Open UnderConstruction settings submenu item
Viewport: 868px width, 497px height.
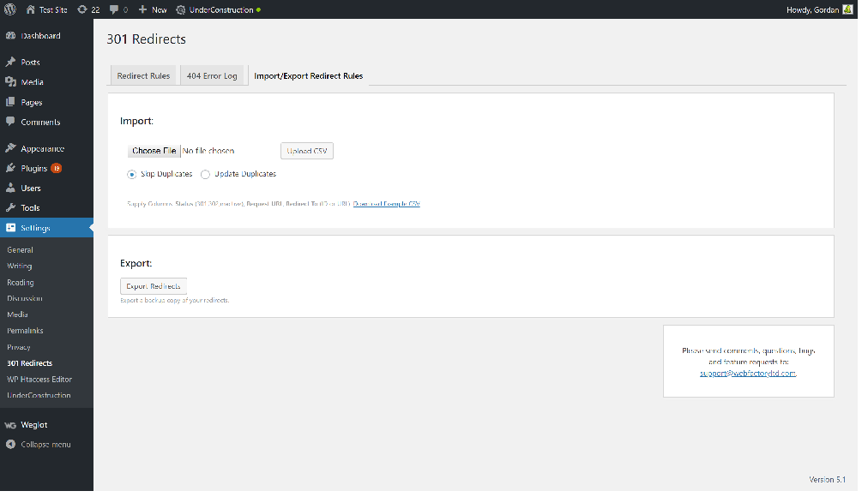pyautogui.click(x=39, y=395)
